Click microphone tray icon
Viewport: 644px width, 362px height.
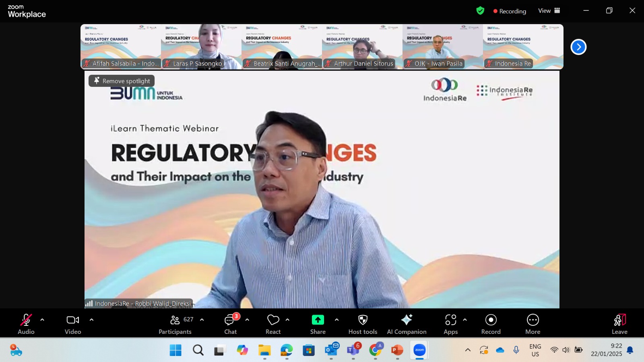pos(516,350)
